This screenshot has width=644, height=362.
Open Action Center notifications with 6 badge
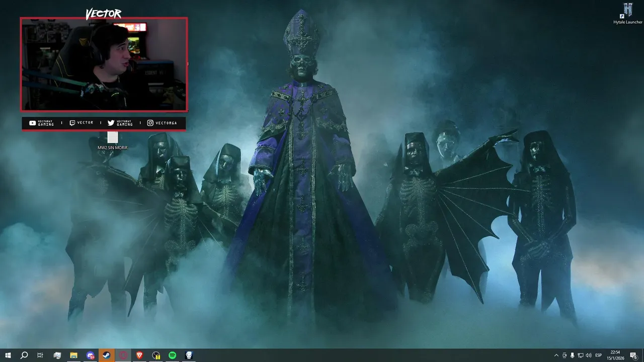click(633, 355)
